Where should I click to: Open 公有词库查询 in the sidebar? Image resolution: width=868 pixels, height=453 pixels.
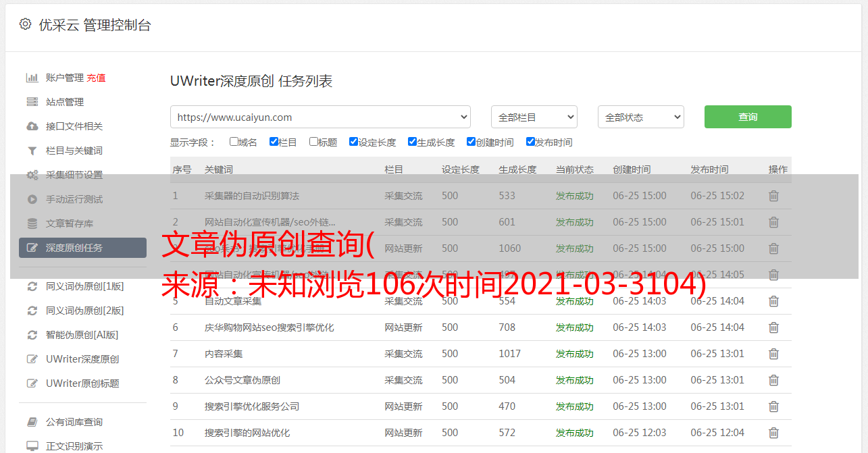tap(74, 422)
